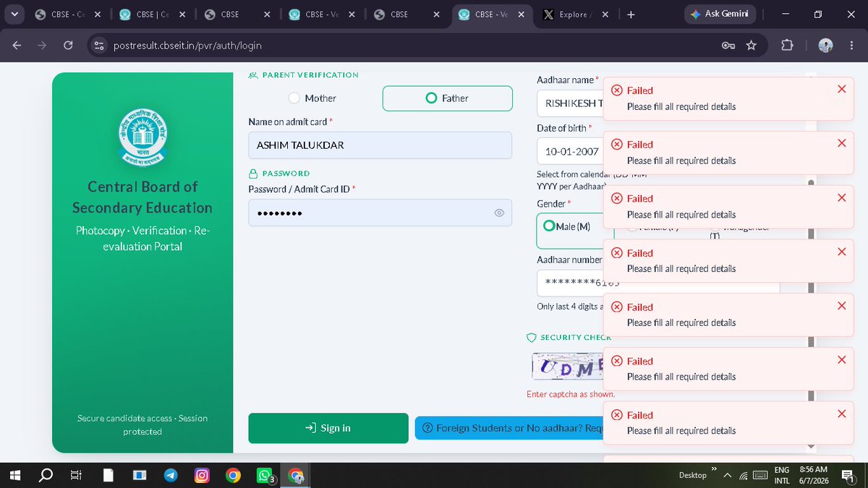This screenshot has width=868, height=488.
Task: Click the Password / Admit Card ID field
Action: coord(380,213)
